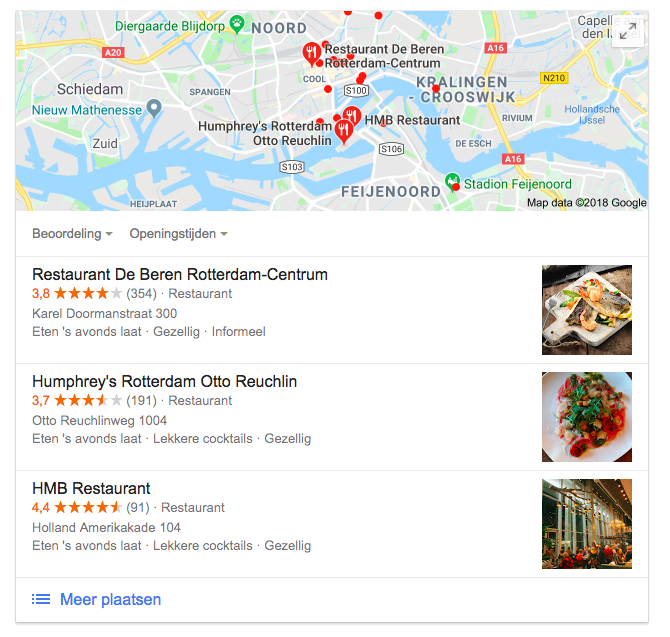Click Humphrey's Rotterdam restaurant map pin

[x=344, y=131]
